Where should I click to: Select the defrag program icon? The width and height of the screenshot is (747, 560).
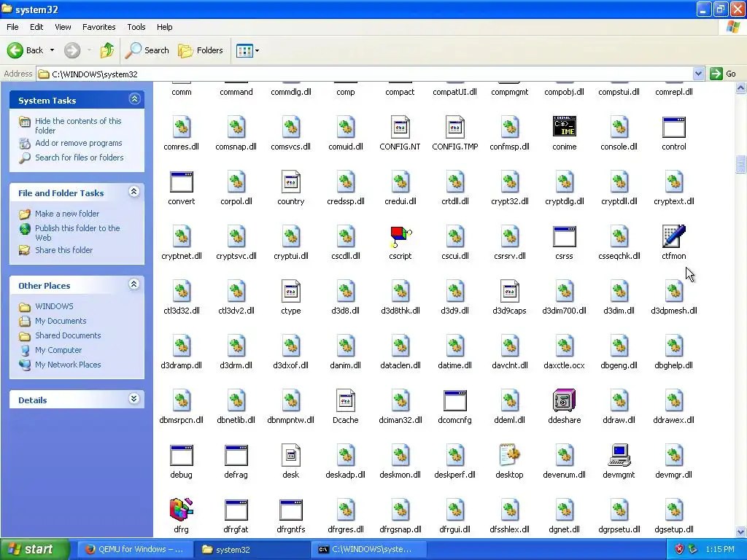point(236,455)
